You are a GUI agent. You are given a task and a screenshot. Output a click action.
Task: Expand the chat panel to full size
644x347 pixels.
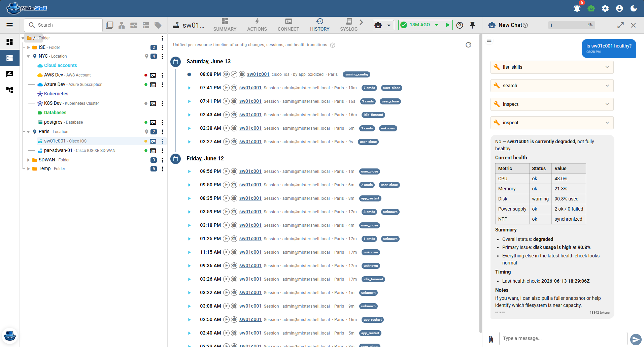pos(621,25)
